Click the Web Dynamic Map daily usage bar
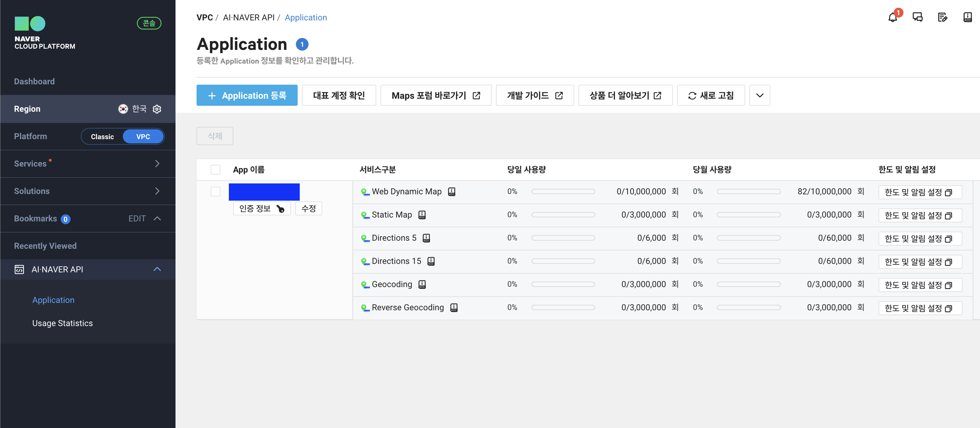Viewport: 980px width, 428px height. pyautogui.click(x=563, y=192)
